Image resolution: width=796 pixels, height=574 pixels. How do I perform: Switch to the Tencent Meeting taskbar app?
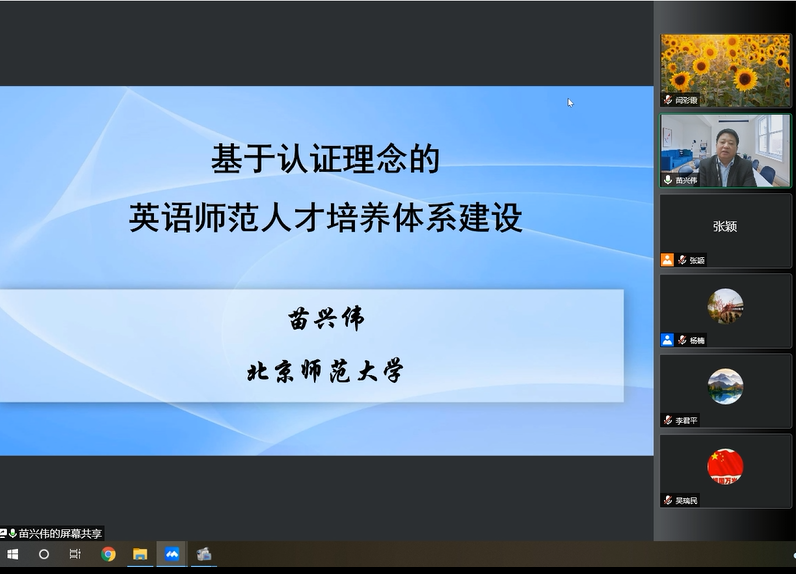point(172,554)
